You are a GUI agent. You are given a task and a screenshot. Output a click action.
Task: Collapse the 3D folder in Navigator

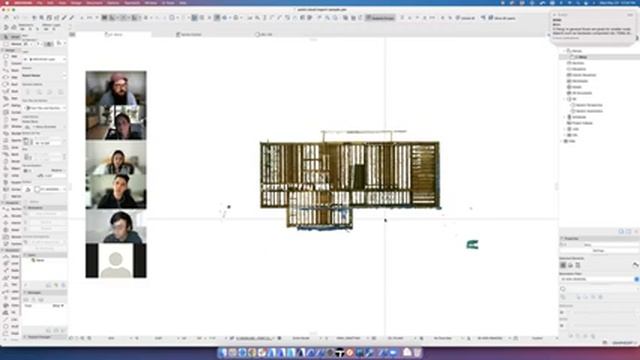565,99
